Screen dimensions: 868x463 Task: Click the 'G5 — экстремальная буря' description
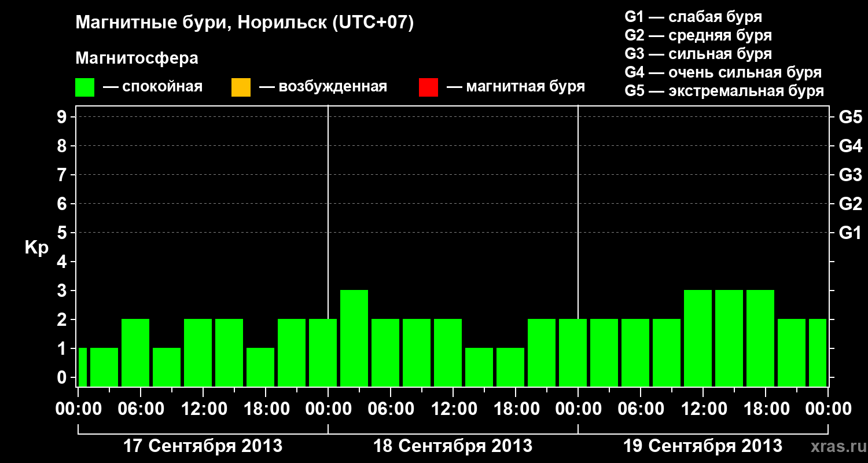(x=724, y=91)
